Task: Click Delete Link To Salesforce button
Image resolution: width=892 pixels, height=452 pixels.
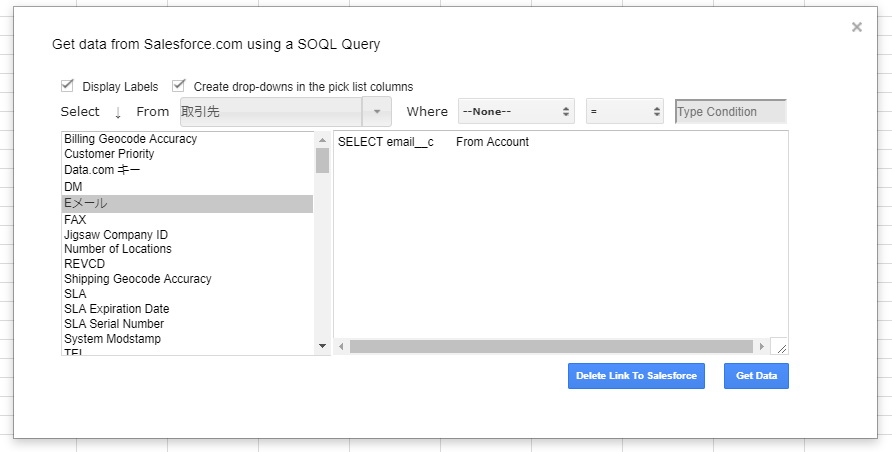Action: [636, 376]
